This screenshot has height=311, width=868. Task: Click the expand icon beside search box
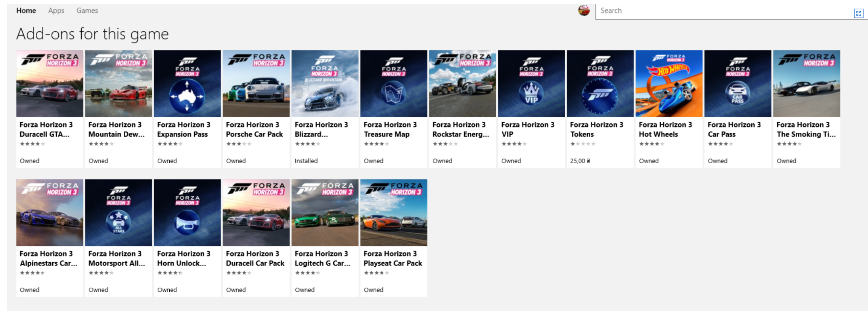(858, 14)
